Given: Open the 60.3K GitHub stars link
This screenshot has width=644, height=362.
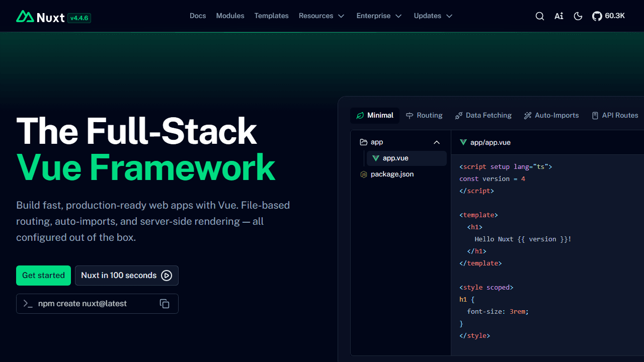Looking at the screenshot, I should [x=609, y=16].
